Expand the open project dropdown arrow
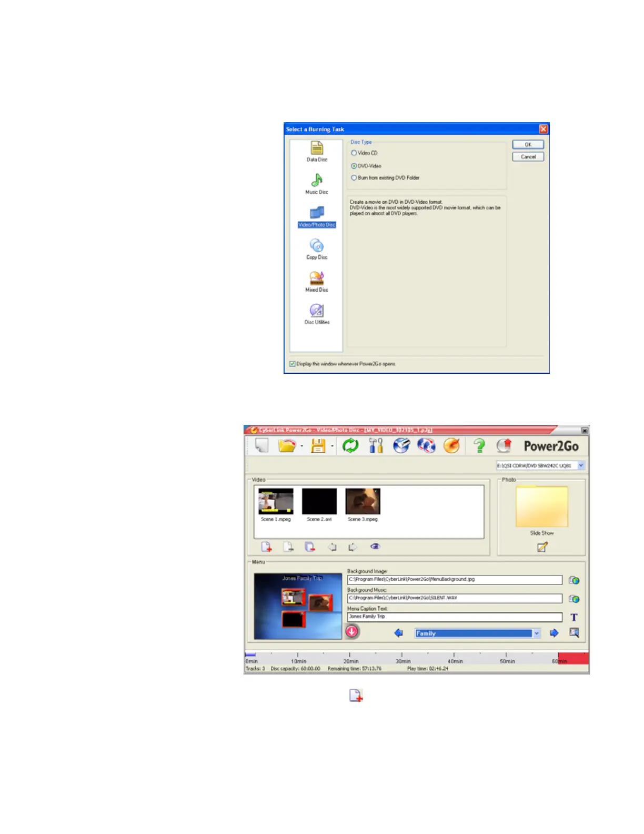Screen dimensions: 644x834 [301, 446]
